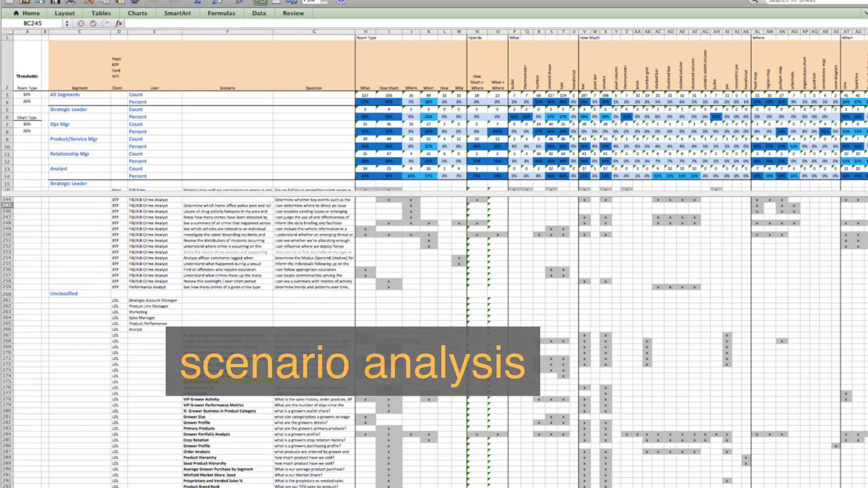
Task: Click the select-all corner of the grid
Action: 7,31
